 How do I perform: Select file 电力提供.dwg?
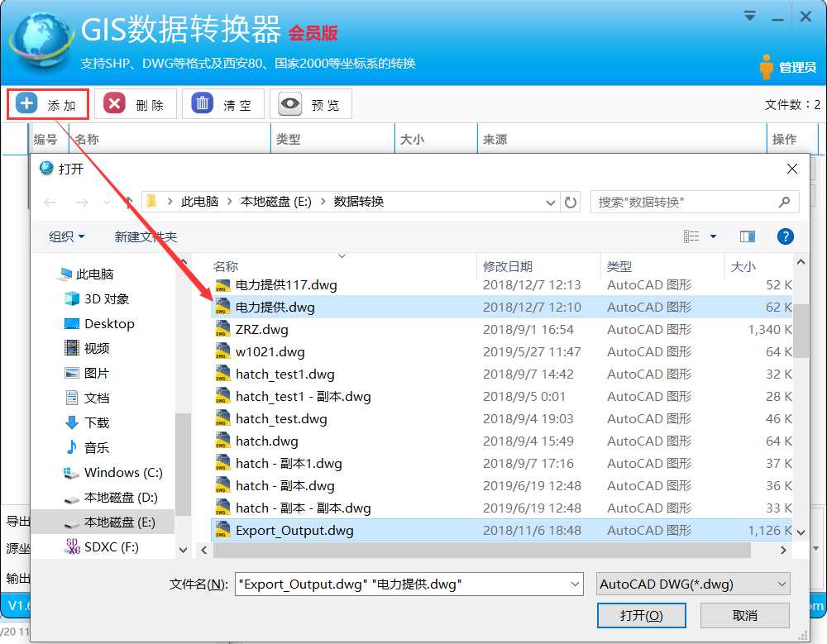click(501, 308)
